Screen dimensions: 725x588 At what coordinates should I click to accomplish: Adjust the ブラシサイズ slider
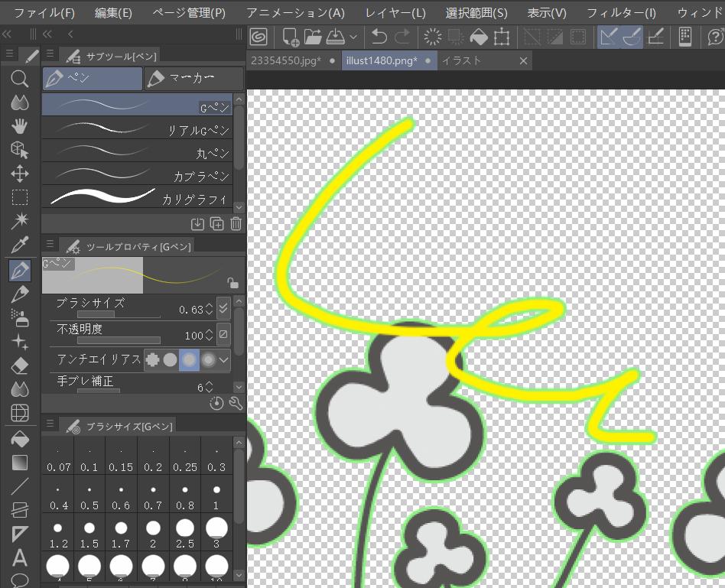pos(119,314)
